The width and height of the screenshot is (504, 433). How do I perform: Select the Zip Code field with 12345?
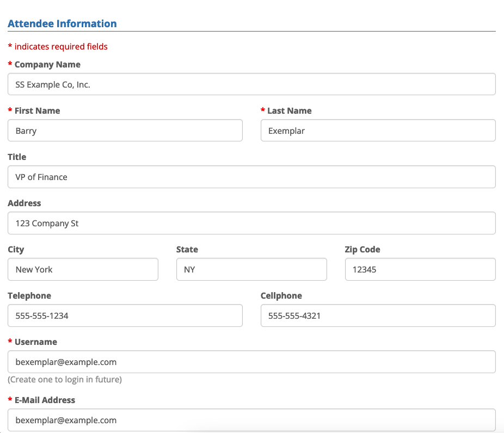click(x=420, y=269)
